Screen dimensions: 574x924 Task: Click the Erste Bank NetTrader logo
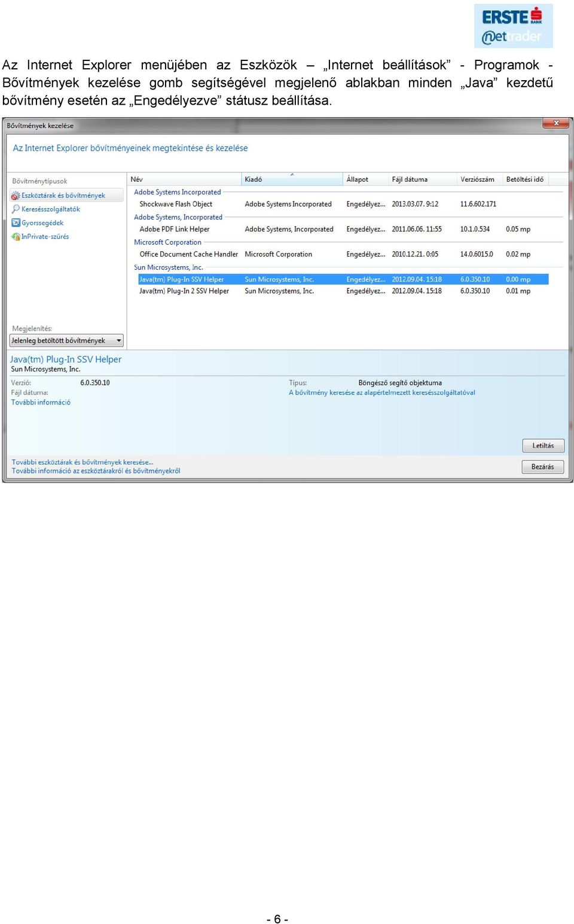point(513,26)
